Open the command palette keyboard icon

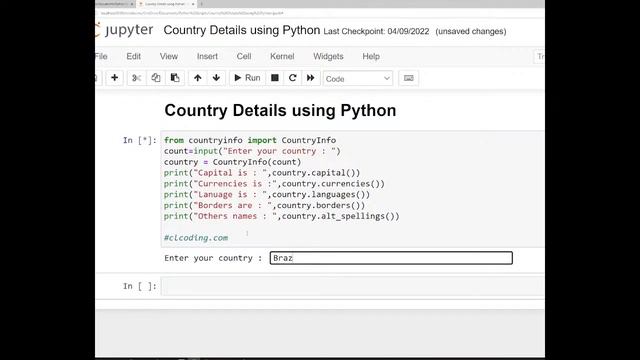tap(409, 78)
